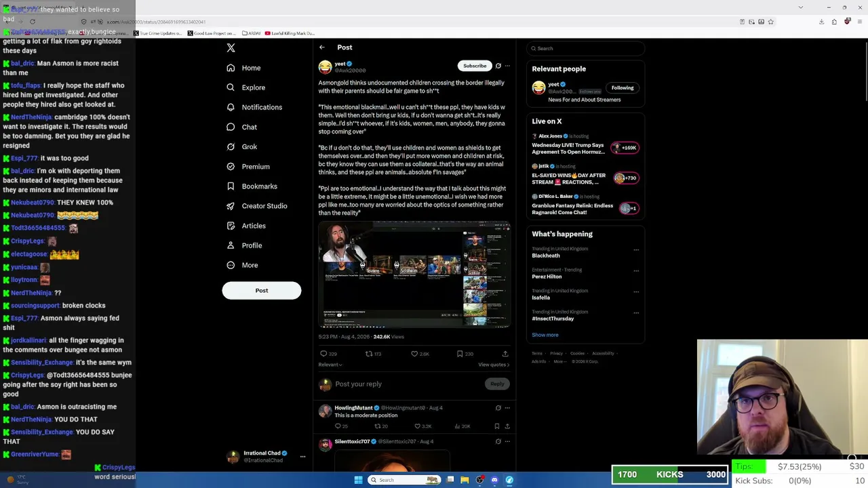This screenshot has height=488, width=868.
Task: Open Chat from the sidebar
Action: point(241,127)
